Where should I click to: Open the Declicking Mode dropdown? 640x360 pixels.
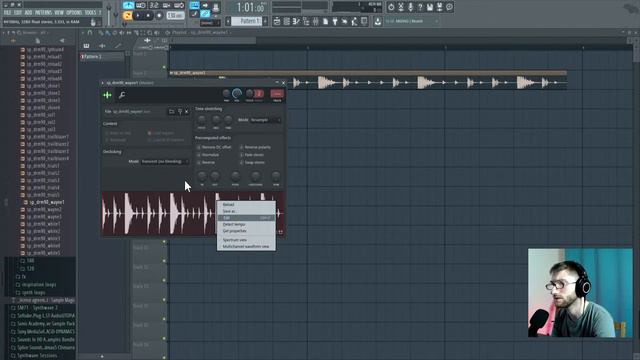tap(164, 162)
